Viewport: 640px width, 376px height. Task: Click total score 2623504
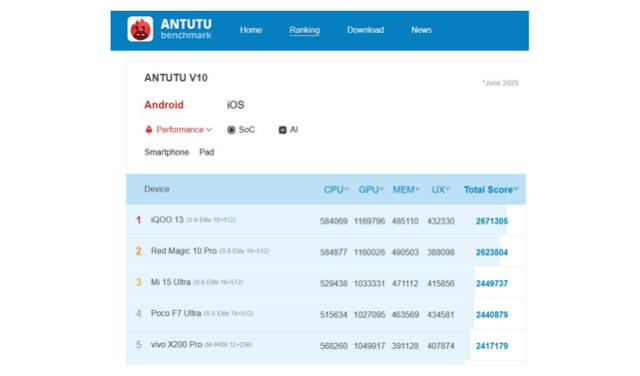tap(492, 252)
